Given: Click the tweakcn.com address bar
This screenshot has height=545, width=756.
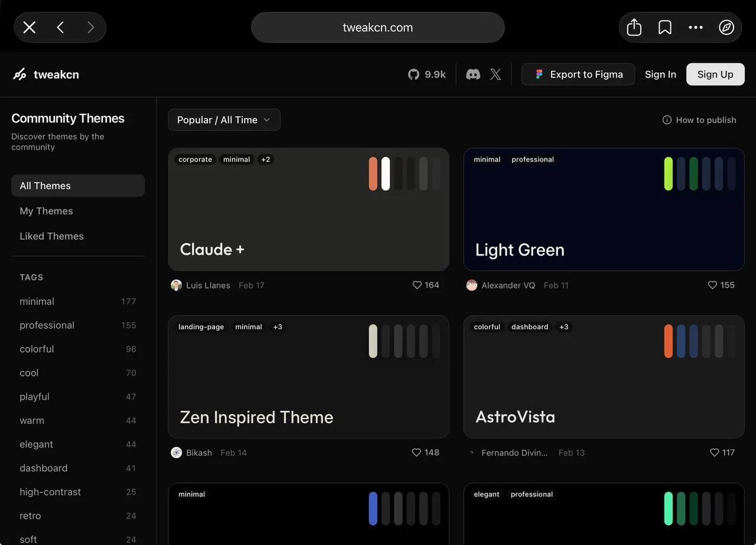Looking at the screenshot, I should pos(378,27).
